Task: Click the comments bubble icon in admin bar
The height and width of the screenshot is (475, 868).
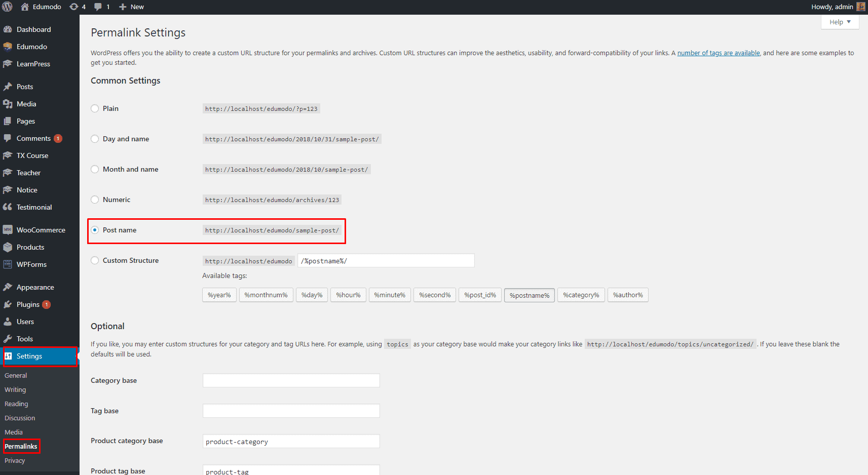Action: 98,7
